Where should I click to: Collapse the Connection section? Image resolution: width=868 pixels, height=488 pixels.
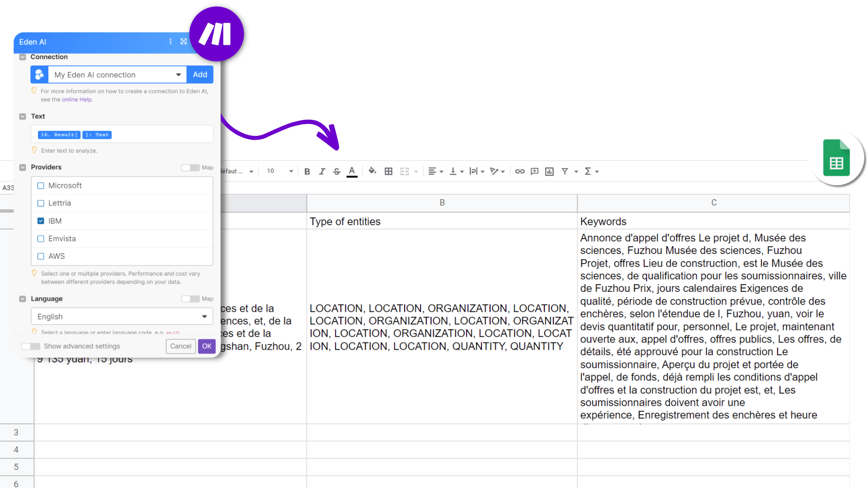click(22, 57)
